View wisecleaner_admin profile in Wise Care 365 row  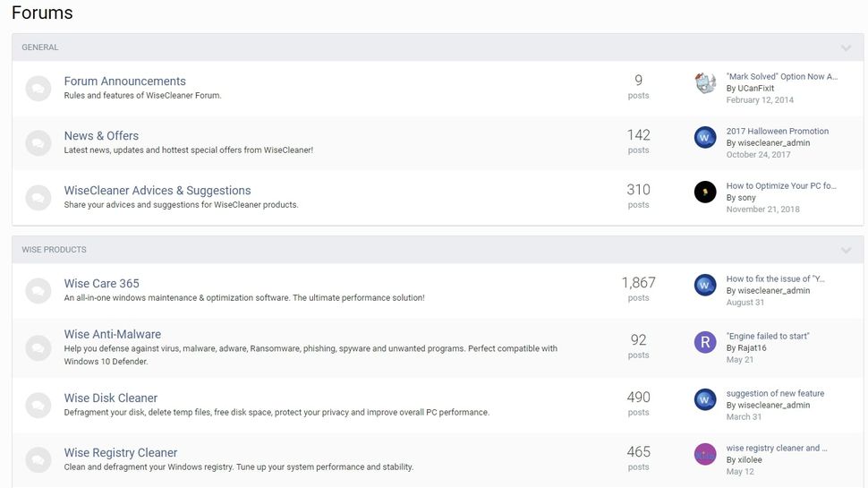pos(773,290)
